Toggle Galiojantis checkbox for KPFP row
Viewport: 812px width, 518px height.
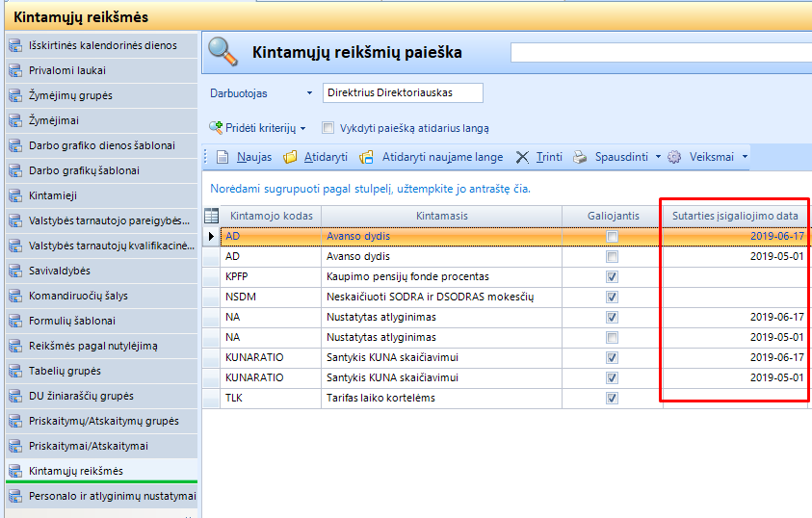(x=613, y=276)
